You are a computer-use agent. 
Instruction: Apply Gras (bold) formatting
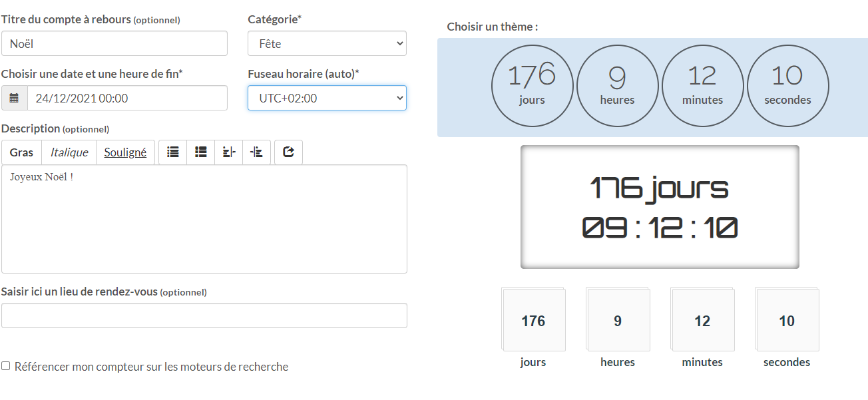click(x=21, y=152)
